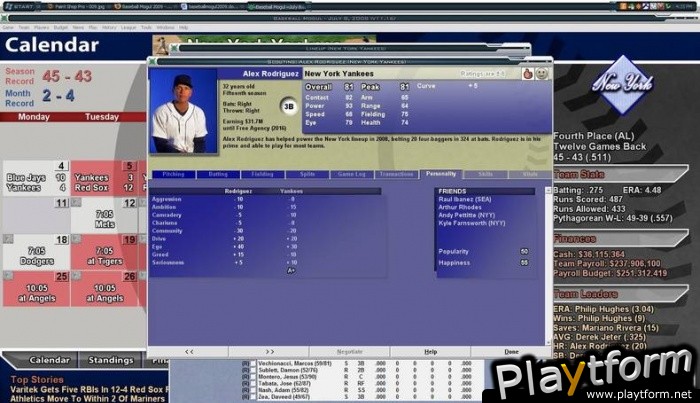Viewport: 700px width, 403px height.
Task: Click the scouting window's system icon
Action: (153, 62)
